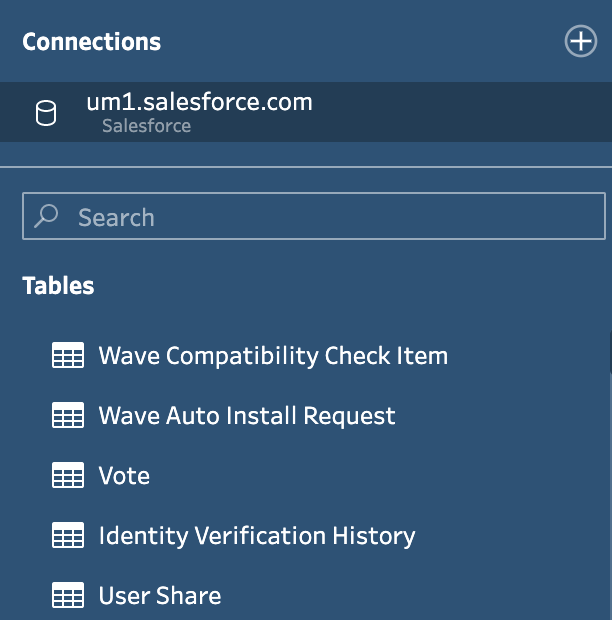
Task: Click the User Share table icon
Action: pyautogui.click(x=68, y=595)
